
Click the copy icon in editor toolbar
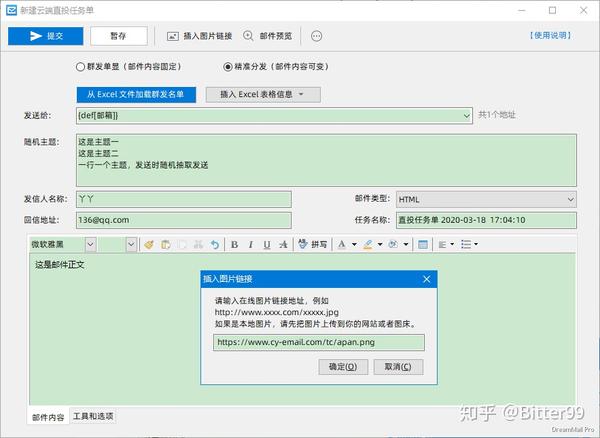(x=182, y=244)
